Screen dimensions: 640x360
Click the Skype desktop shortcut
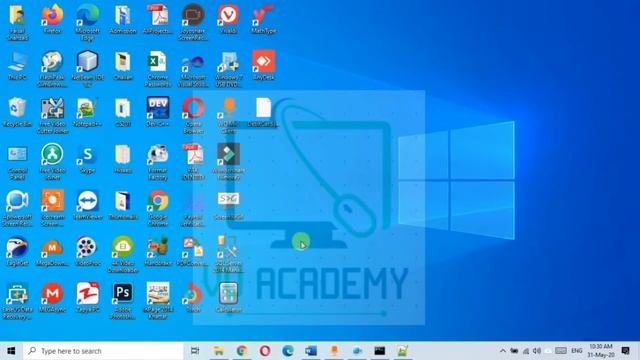(87, 159)
